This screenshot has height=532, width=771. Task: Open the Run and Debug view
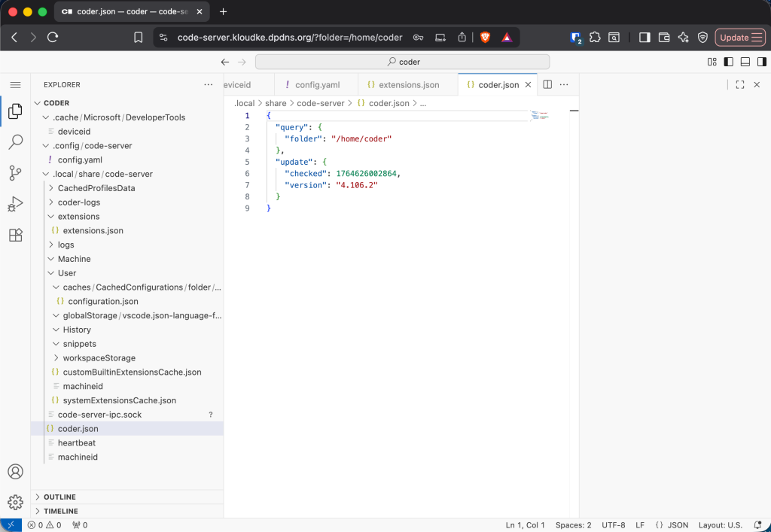point(16,203)
